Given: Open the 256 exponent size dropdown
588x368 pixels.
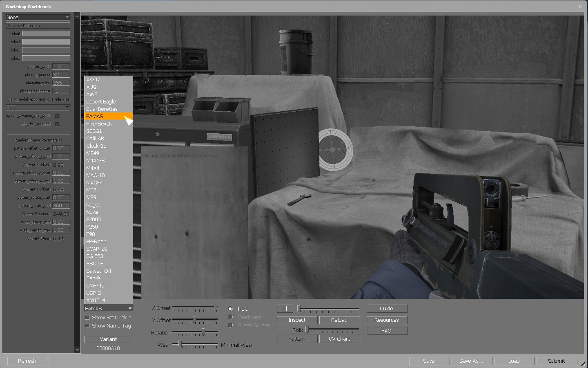Looking at the screenshot, I should click(38, 107).
